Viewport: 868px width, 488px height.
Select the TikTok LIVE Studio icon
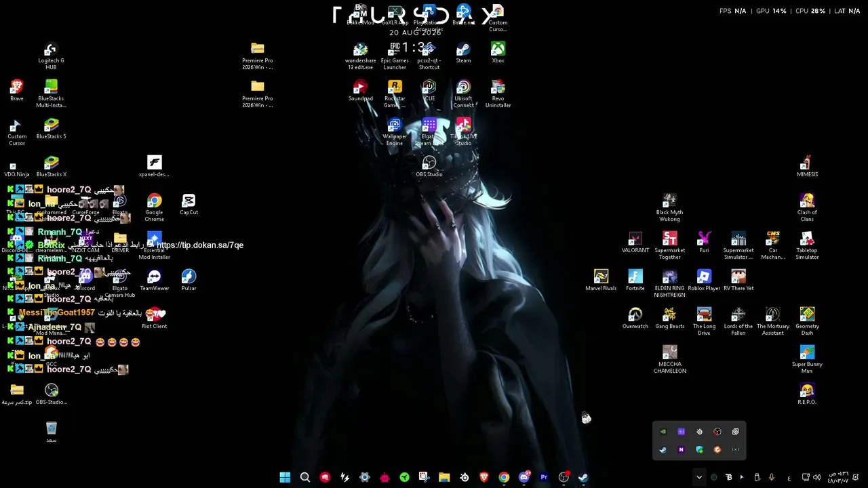[x=463, y=131]
